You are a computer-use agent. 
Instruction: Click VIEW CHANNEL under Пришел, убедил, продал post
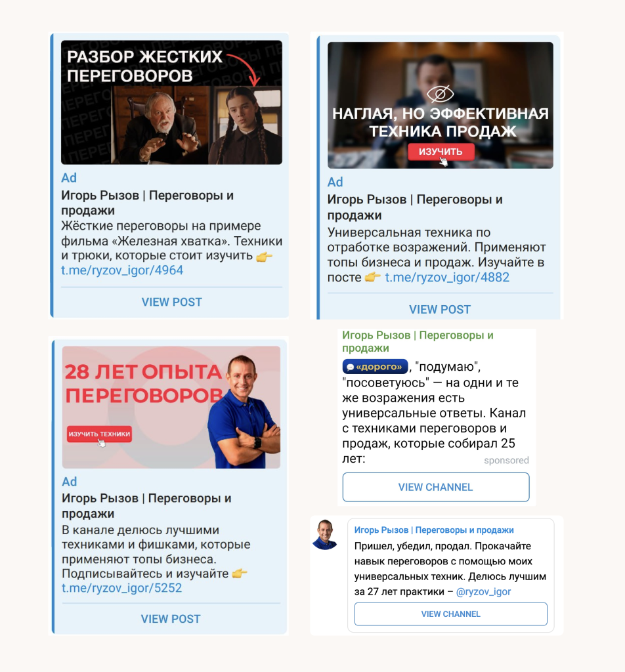451,614
